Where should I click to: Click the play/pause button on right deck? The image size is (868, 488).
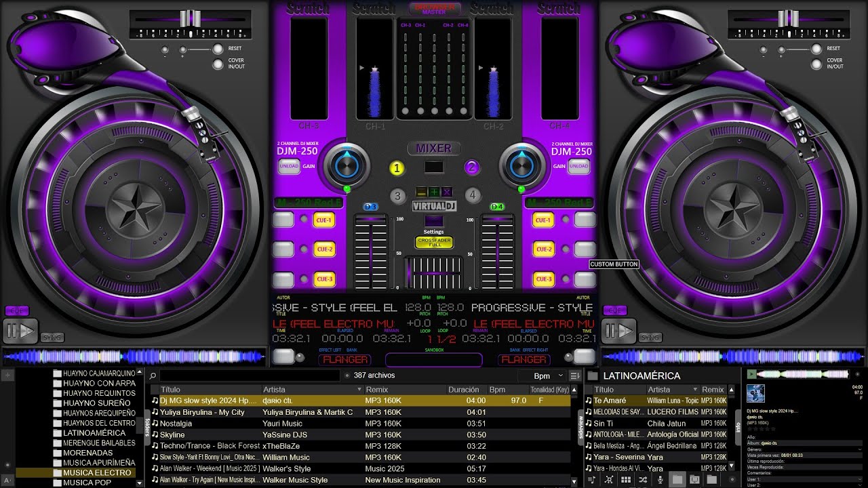coord(618,331)
